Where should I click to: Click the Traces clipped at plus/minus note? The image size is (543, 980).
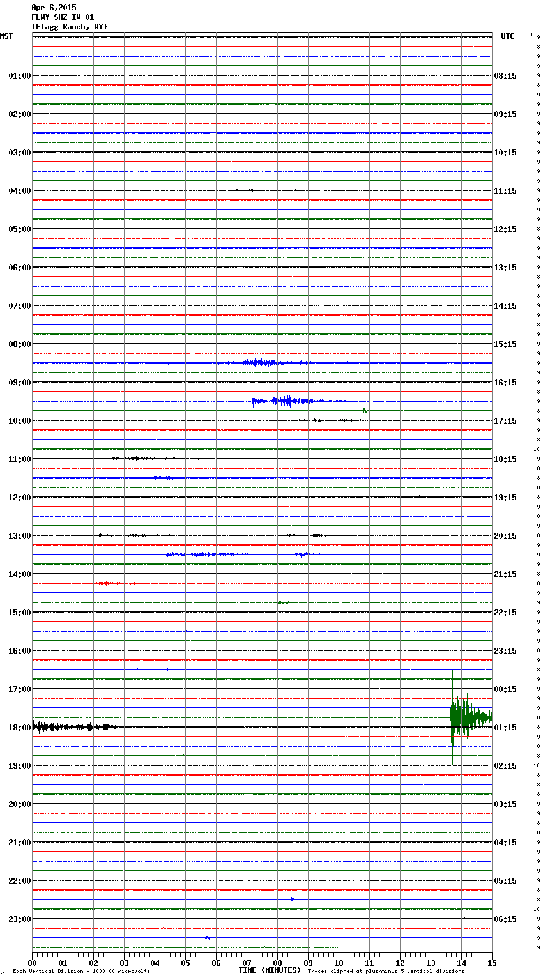point(386,972)
